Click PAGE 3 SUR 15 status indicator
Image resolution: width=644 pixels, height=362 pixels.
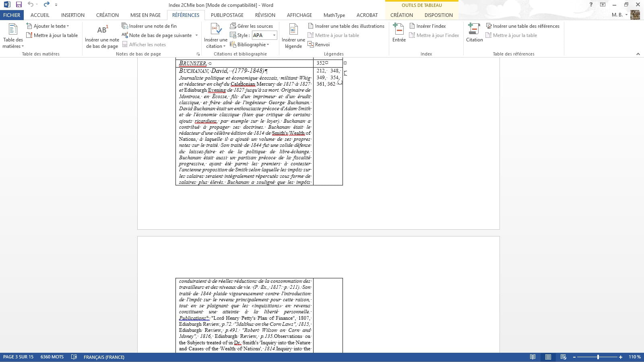pyautogui.click(x=19, y=357)
